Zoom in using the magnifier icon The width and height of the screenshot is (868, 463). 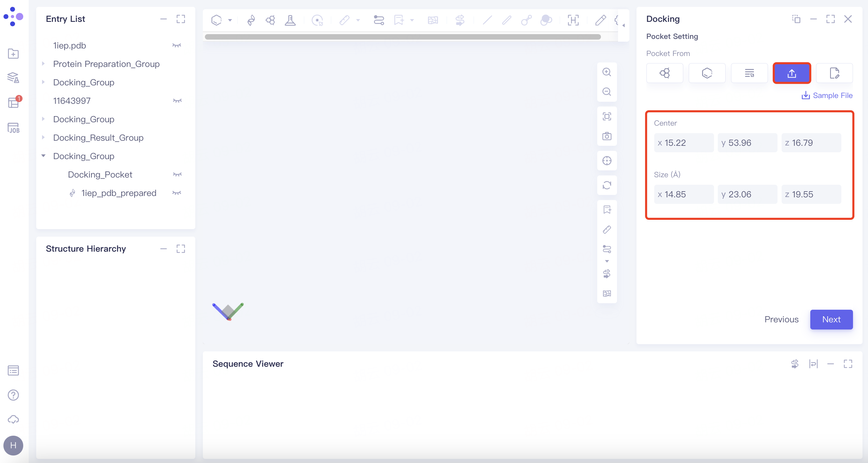click(607, 72)
